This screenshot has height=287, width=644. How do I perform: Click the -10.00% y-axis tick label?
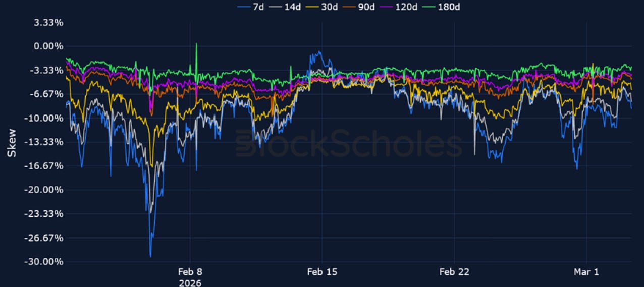[x=45, y=118]
